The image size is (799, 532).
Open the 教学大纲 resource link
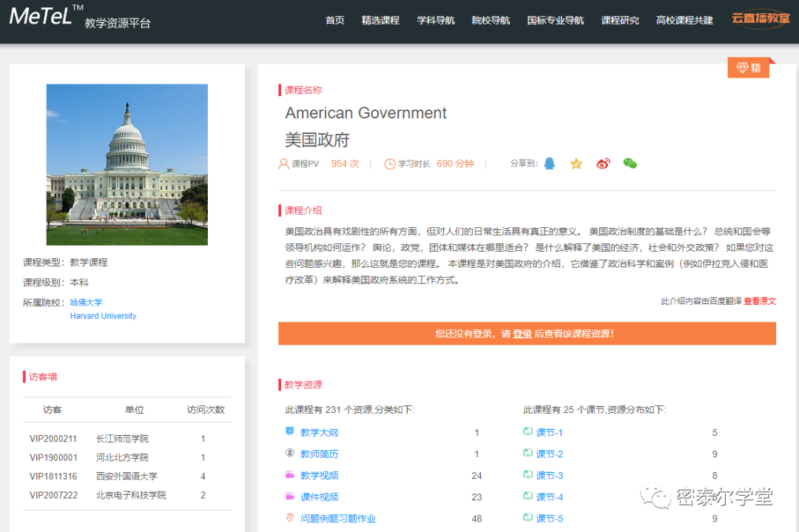(x=319, y=432)
